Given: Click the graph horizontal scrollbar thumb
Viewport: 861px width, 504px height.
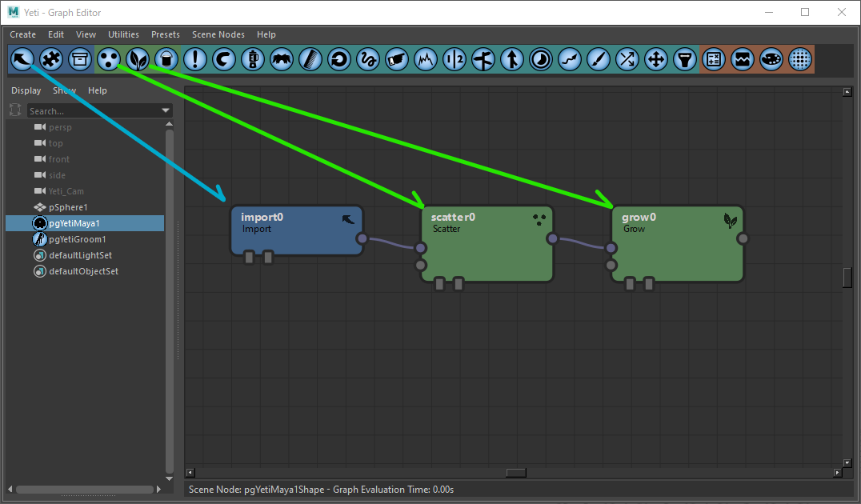Looking at the screenshot, I should [x=516, y=473].
